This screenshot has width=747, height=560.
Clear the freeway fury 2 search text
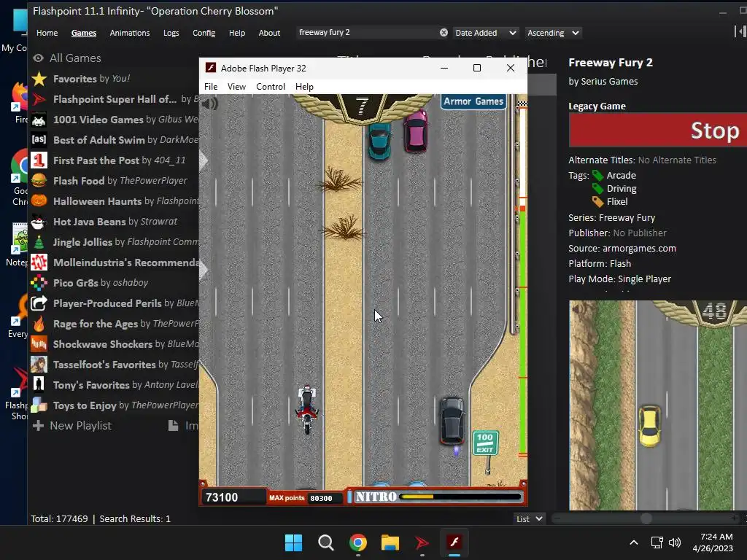(444, 32)
